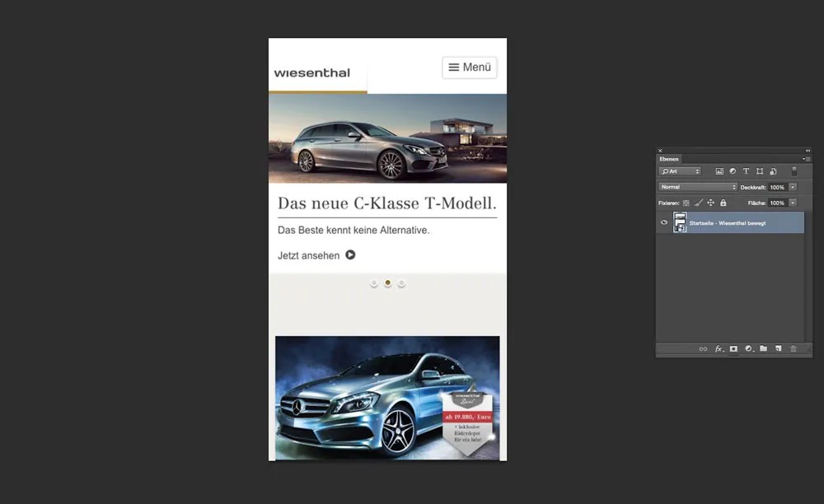Add a layer style with fx button

point(719,349)
